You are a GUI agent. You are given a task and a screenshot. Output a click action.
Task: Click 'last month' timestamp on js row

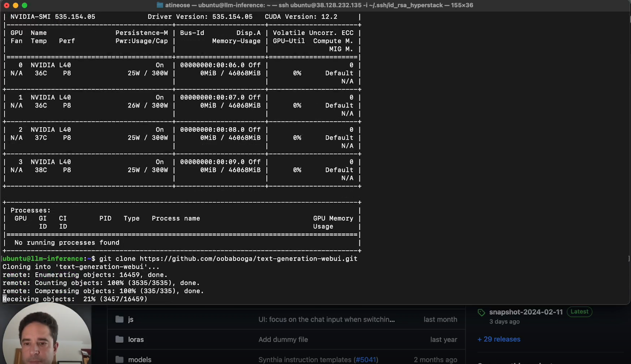[441, 319]
